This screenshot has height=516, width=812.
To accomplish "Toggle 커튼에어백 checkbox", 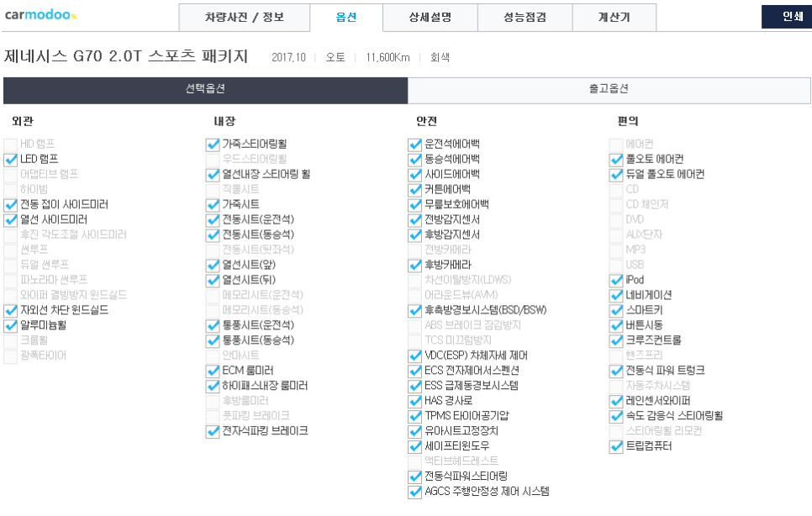I will pos(414,190).
